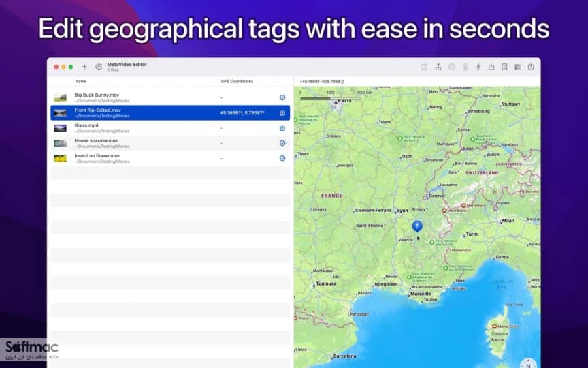Click the document preset icon in toolbar
The height and width of the screenshot is (368, 588).
(505, 67)
